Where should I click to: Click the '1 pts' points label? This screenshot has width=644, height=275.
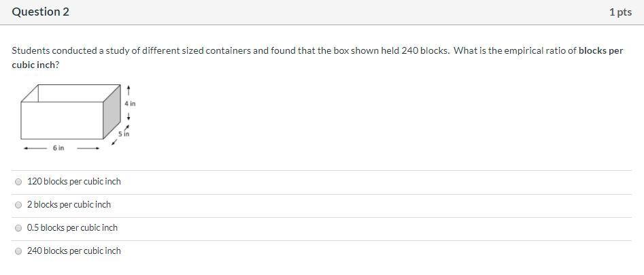pyautogui.click(x=620, y=12)
